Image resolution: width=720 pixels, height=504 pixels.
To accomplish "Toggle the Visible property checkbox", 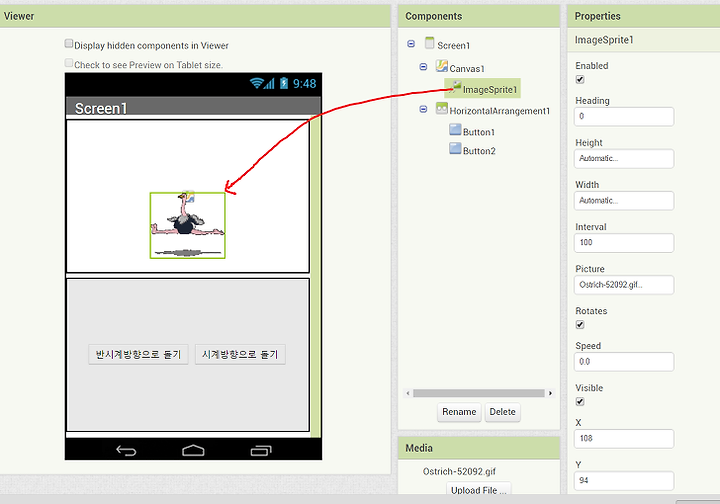I will click(580, 402).
